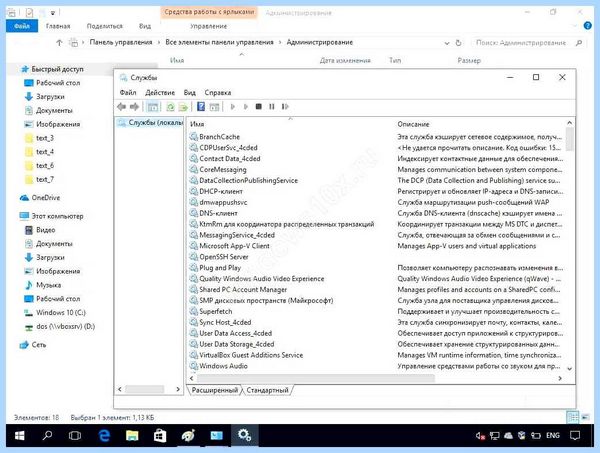Open the Вид menu in Службы window
The width and height of the screenshot is (600, 453).
tap(189, 93)
